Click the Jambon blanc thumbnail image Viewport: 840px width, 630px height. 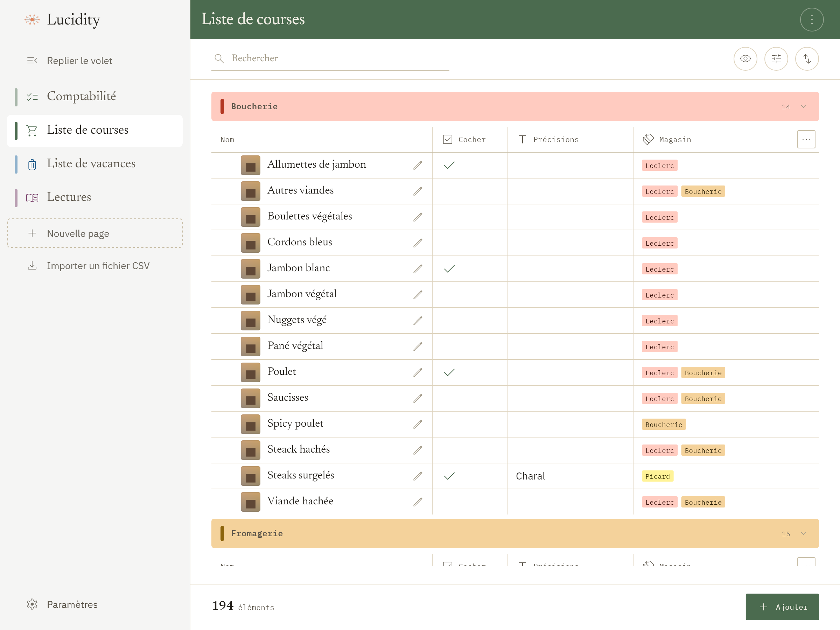251,269
